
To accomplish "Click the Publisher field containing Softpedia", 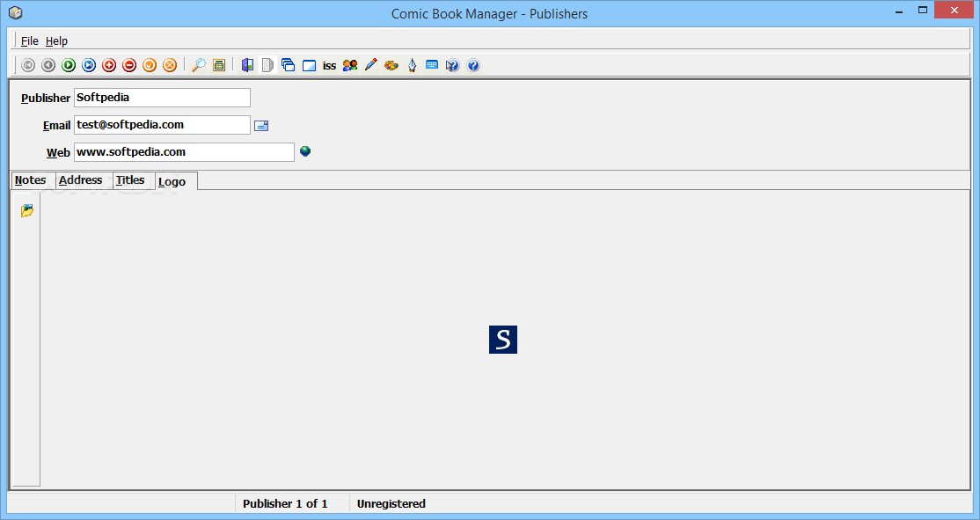I will tap(163, 98).
